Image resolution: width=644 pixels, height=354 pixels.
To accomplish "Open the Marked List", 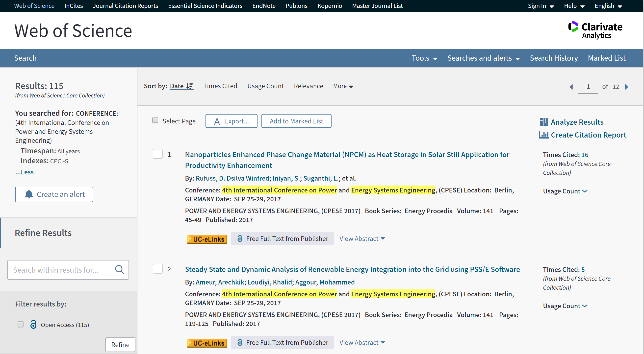I will point(607,58).
